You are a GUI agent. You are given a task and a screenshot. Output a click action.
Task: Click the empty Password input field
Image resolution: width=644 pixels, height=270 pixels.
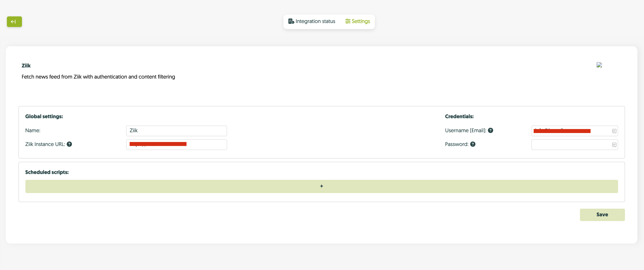point(571,145)
